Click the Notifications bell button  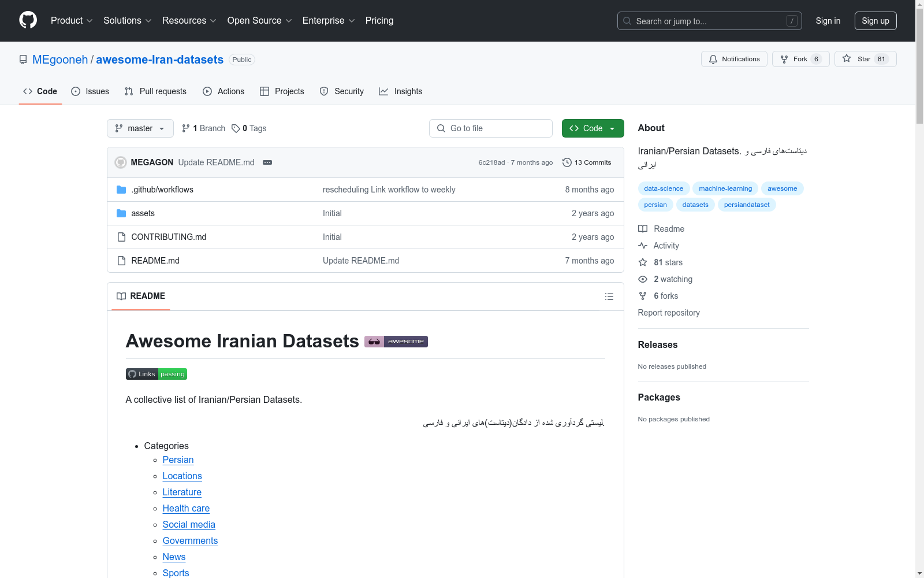734,59
